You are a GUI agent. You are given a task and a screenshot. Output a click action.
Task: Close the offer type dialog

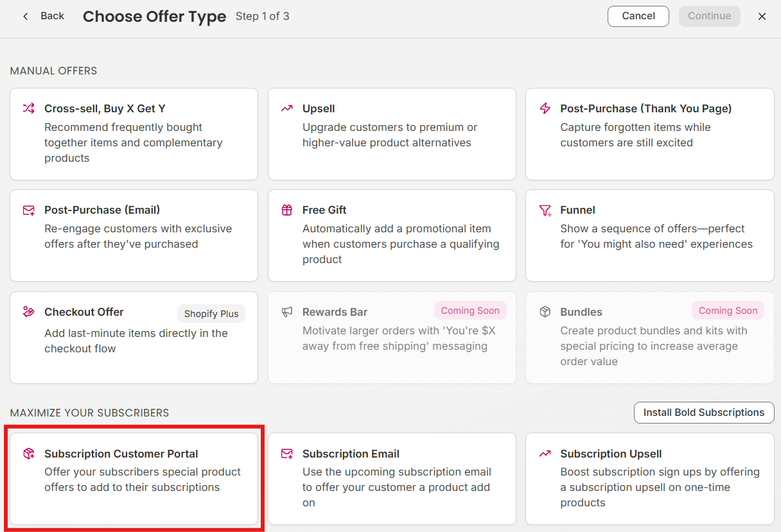[x=762, y=17]
